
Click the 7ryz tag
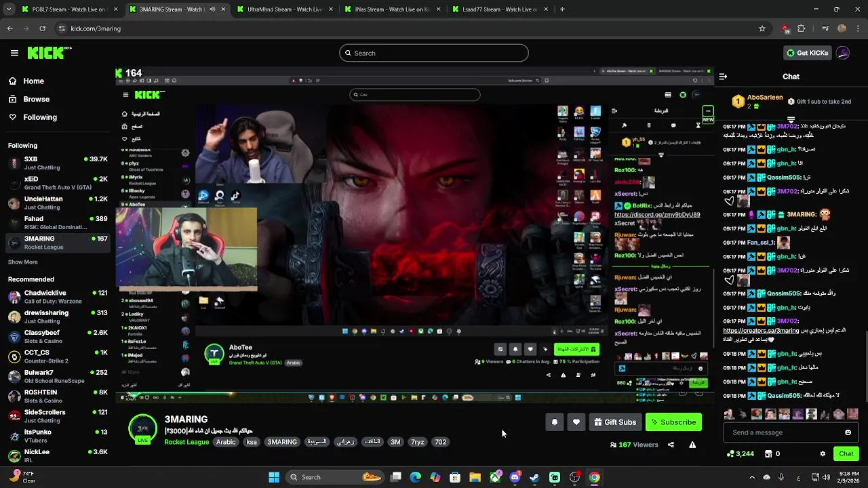tap(418, 442)
